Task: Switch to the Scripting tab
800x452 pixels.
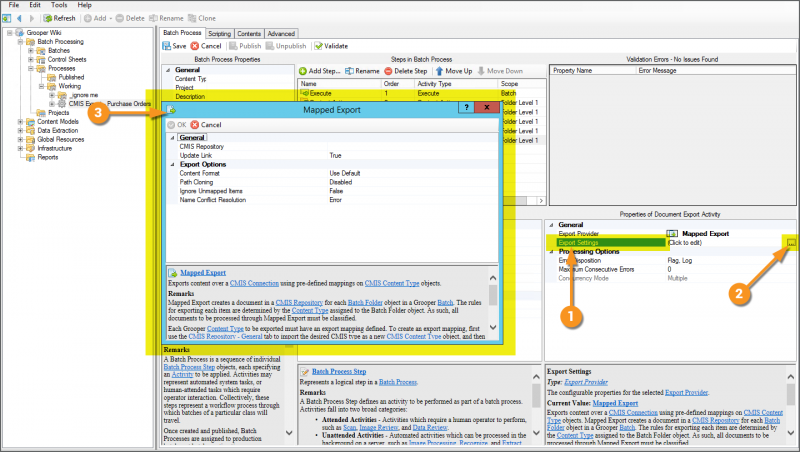Action: tap(219, 33)
